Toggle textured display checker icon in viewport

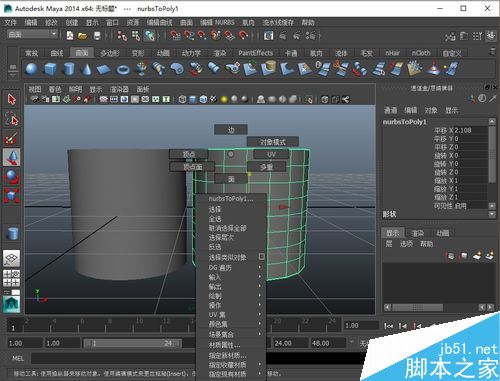point(214,99)
